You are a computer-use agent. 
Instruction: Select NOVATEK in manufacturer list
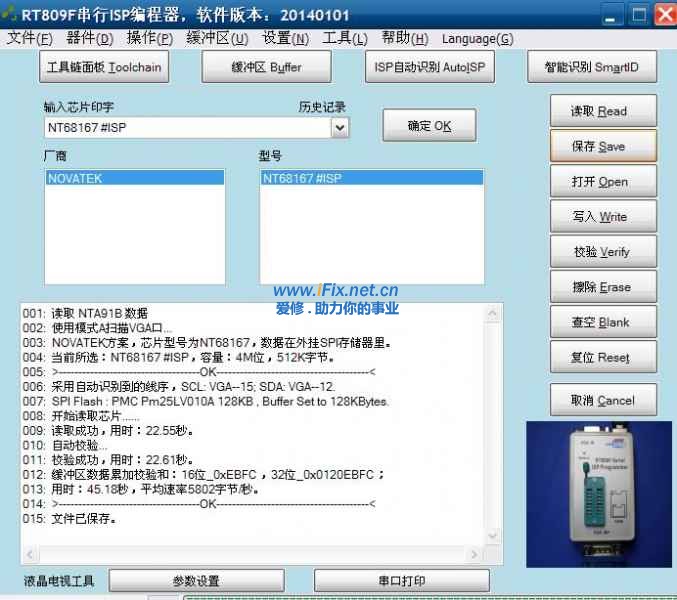click(75, 178)
